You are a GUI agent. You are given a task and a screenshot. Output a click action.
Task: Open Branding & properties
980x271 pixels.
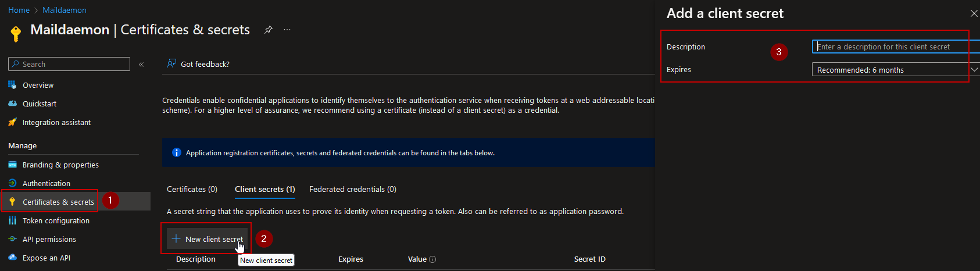tap(60, 165)
